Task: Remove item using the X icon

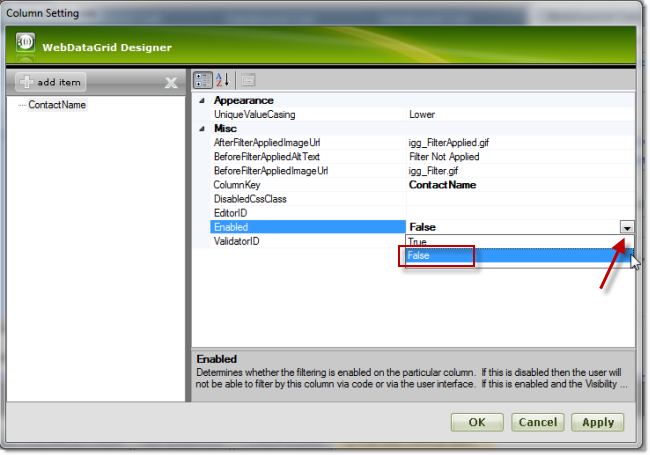Action: (x=171, y=83)
